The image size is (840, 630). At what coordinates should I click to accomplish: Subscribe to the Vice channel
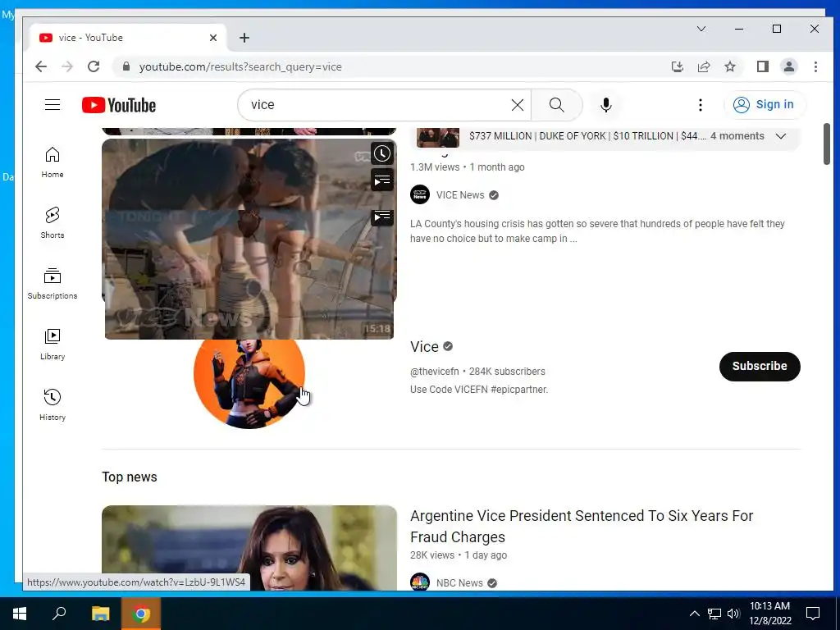pyautogui.click(x=760, y=366)
